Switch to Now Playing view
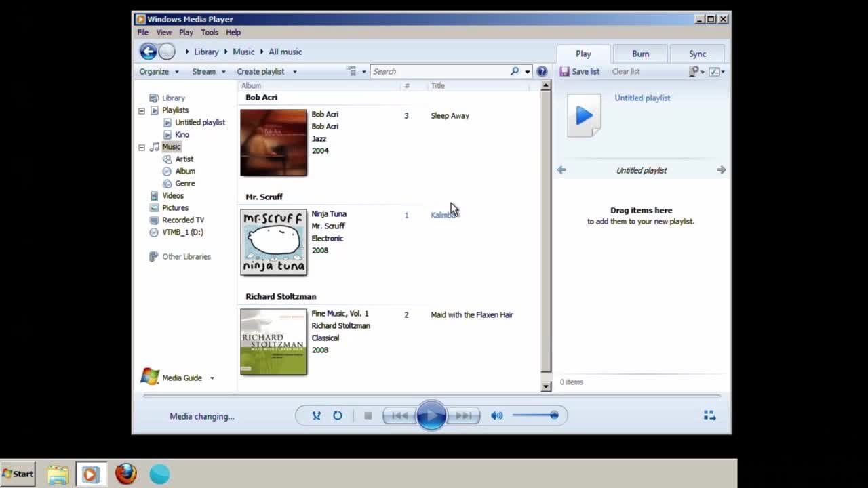The height and width of the screenshot is (488, 868). [709, 415]
